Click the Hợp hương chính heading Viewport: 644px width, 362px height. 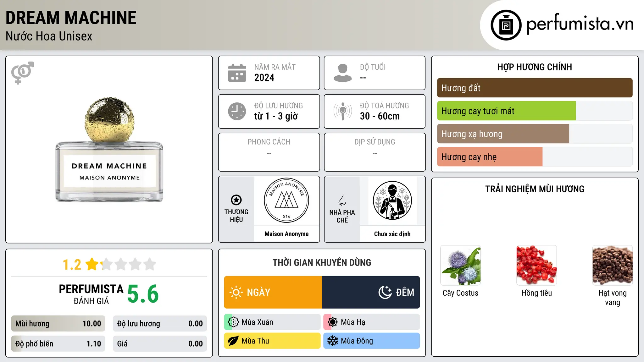[x=535, y=67]
